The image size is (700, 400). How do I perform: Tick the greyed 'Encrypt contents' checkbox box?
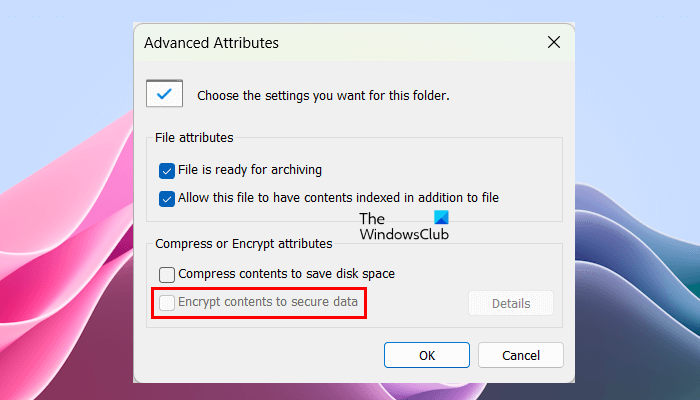tap(167, 301)
